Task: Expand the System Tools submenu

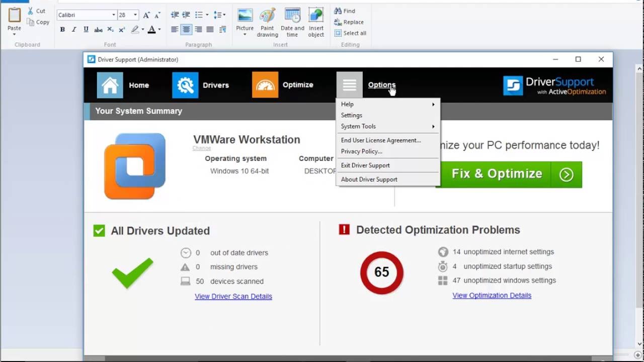Action: point(388,126)
